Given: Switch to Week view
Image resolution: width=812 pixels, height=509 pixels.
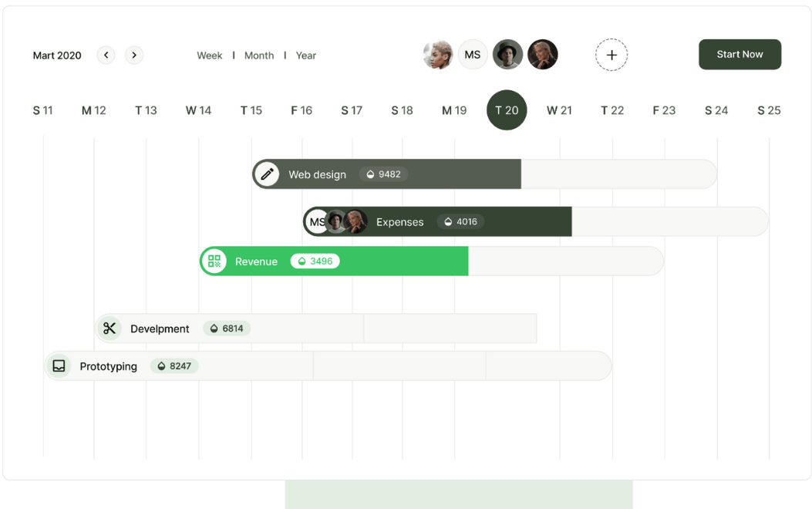Looking at the screenshot, I should point(209,56).
